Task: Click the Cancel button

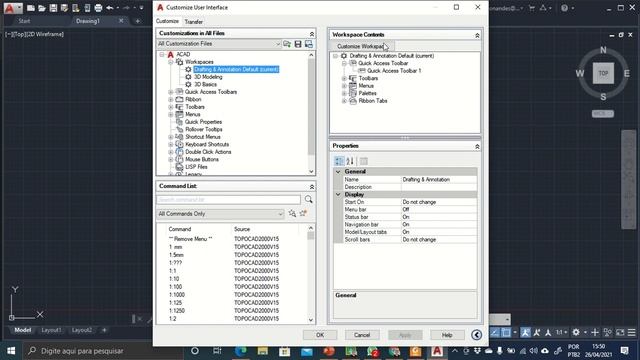Action: pos(362,335)
